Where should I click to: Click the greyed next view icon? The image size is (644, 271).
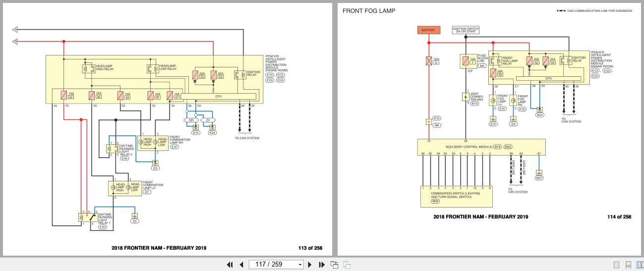pos(347,265)
